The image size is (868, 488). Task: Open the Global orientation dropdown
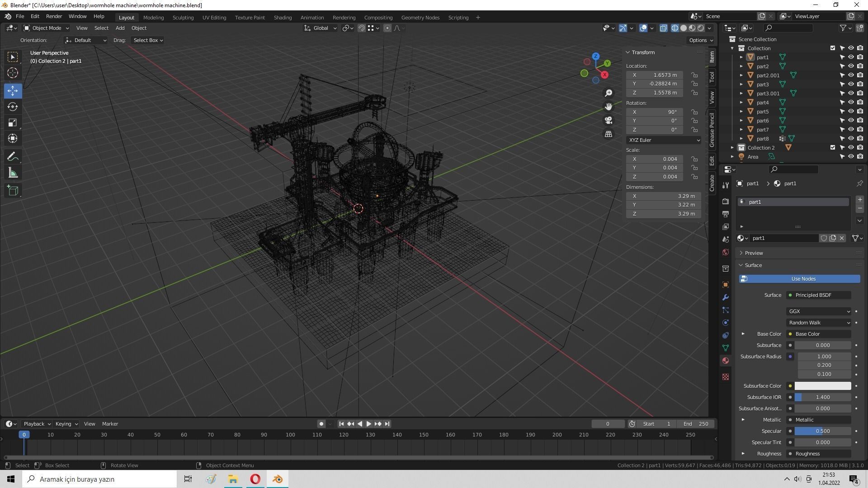pos(321,28)
